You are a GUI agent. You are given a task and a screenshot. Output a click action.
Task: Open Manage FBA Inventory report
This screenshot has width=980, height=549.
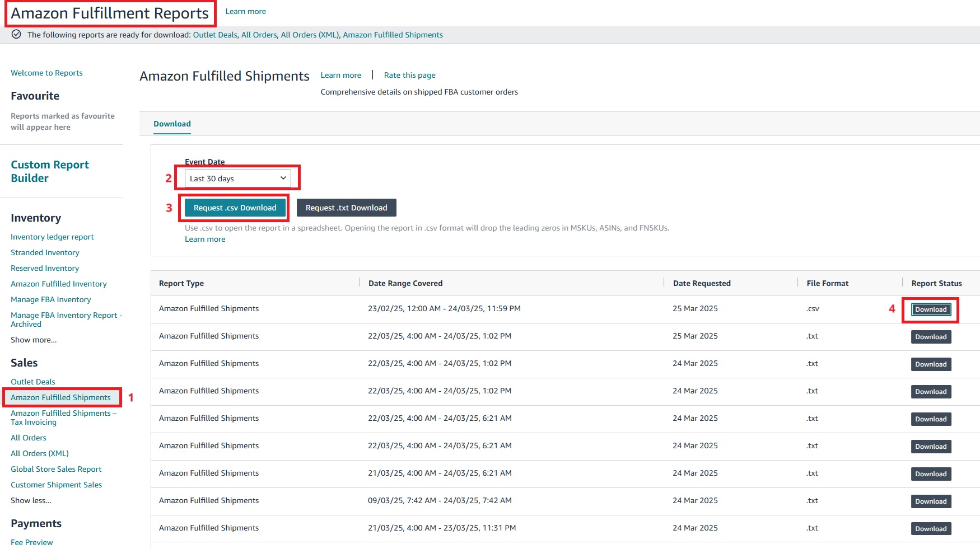point(50,299)
